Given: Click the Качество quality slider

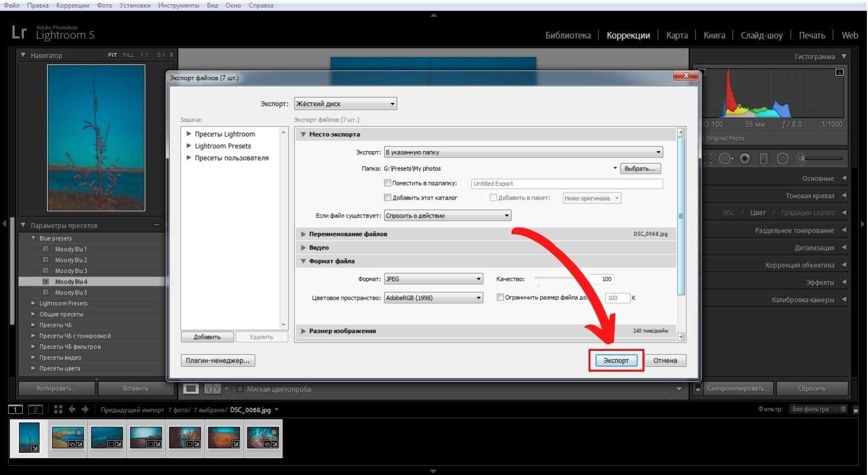Looking at the screenshot, I should (x=561, y=279).
